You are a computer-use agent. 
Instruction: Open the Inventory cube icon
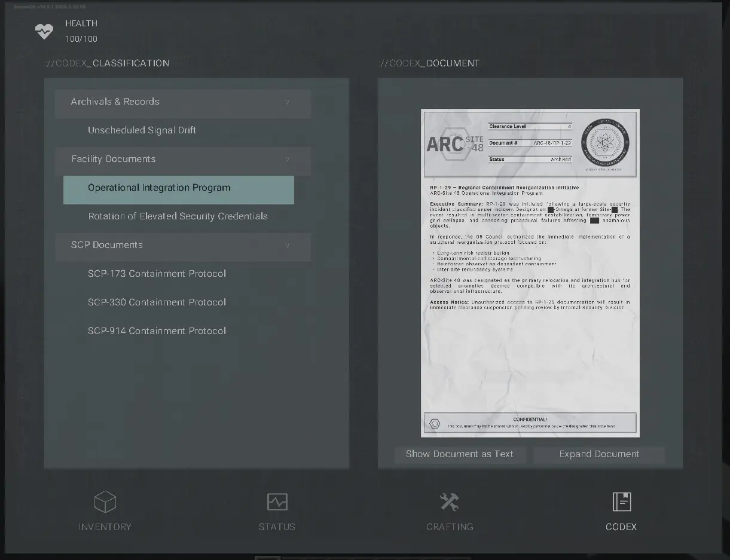(x=105, y=501)
